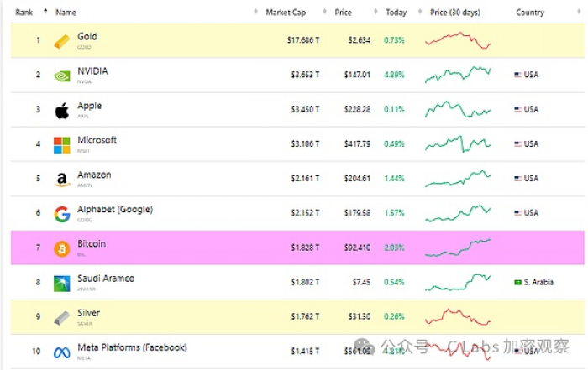Open the Saudi Aramco link
Screen dimensions: 588x370
point(106,279)
